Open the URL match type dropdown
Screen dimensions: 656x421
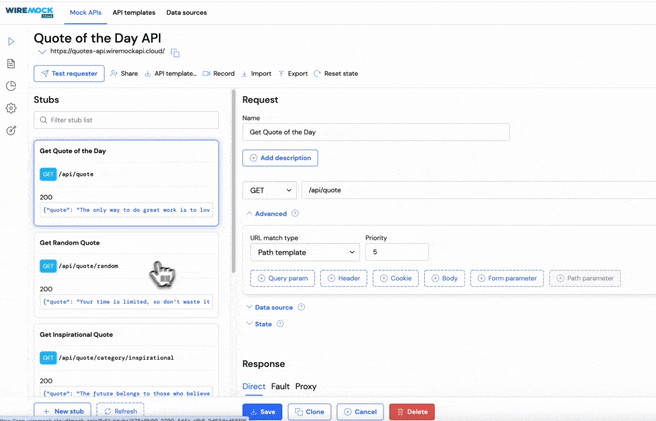305,252
